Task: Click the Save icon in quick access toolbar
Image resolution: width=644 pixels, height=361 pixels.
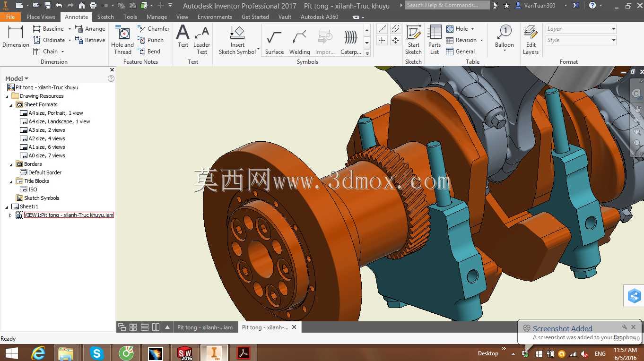Action: point(48,6)
